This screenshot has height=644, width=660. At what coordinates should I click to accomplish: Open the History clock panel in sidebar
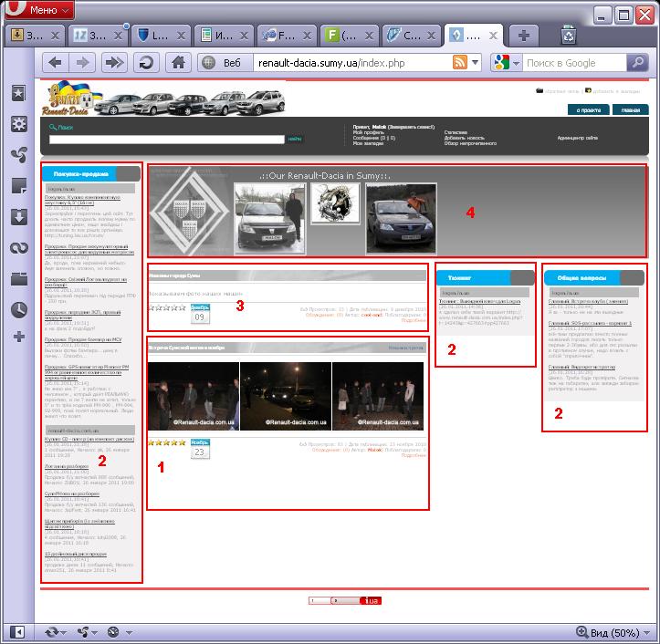pos(17,309)
